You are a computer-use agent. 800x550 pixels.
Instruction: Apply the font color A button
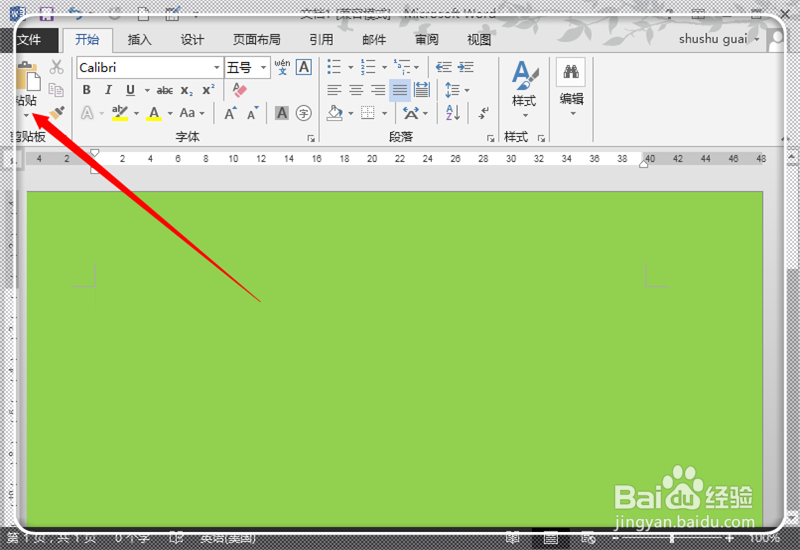tap(154, 113)
